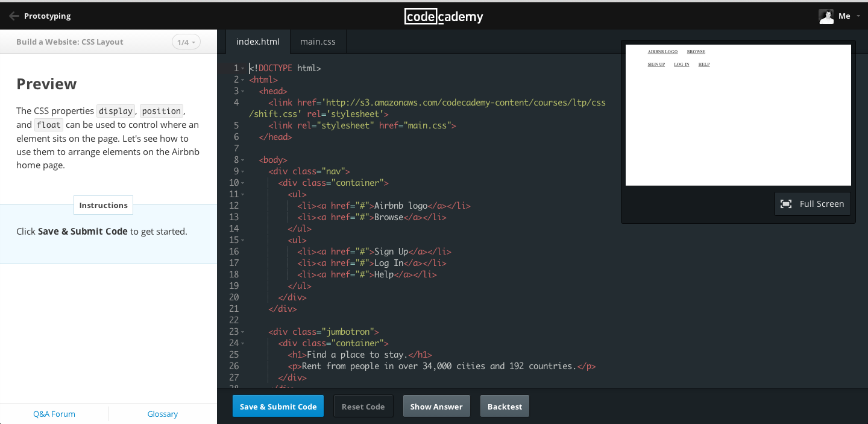This screenshot has height=424, width=868.
Task: Switch to the main.css tab
Action: [x=318, y=41]
